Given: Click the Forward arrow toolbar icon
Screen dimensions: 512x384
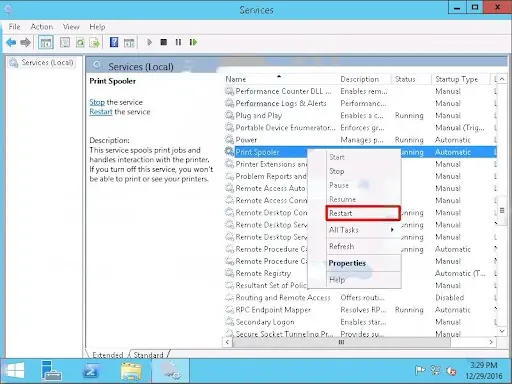Looking at the screenshot, I should [25, 42].
